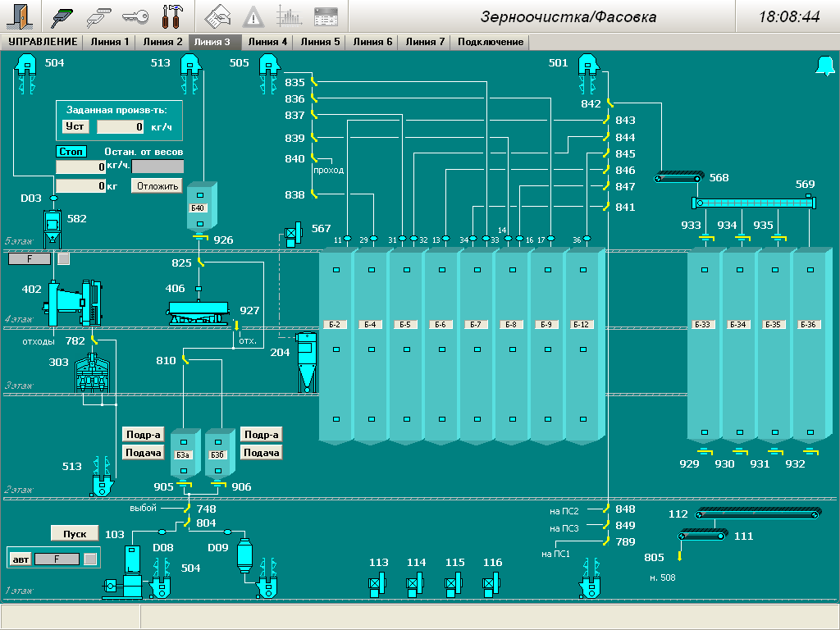This screenshot has width=840, height=630.
Task: Select screw conveyor 569
Action: pos(755,203)
